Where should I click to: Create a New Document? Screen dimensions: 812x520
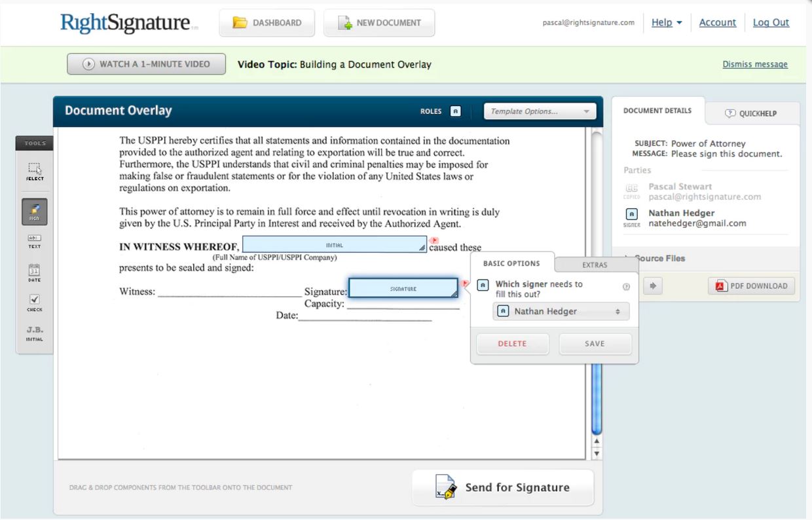coord(379,23)
